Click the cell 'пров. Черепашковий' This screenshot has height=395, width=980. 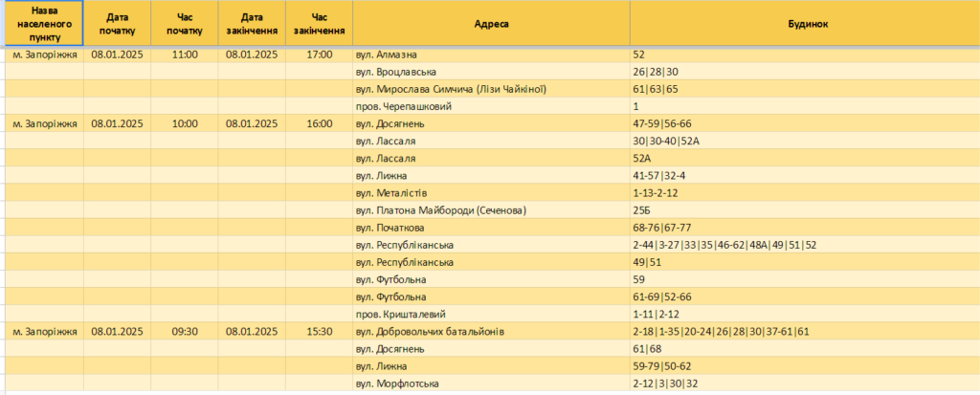coord(491,107)
